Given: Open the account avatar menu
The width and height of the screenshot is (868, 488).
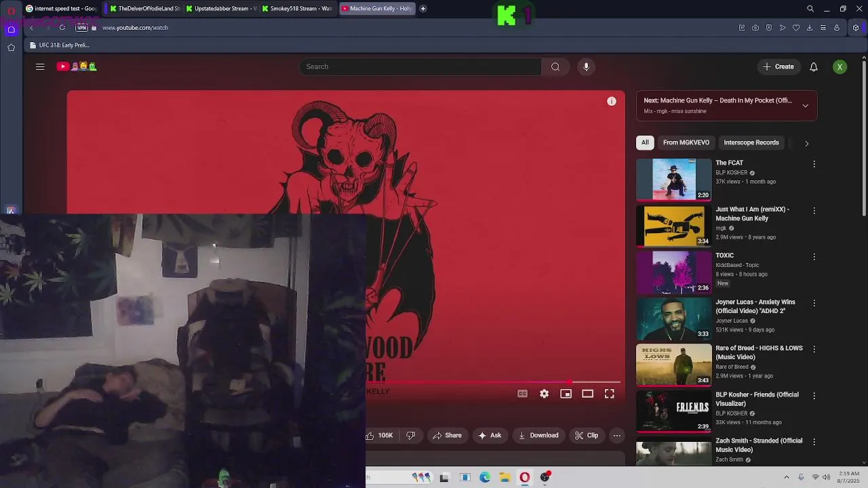Looking at the screenshot, I should click(x=840, y=66).
